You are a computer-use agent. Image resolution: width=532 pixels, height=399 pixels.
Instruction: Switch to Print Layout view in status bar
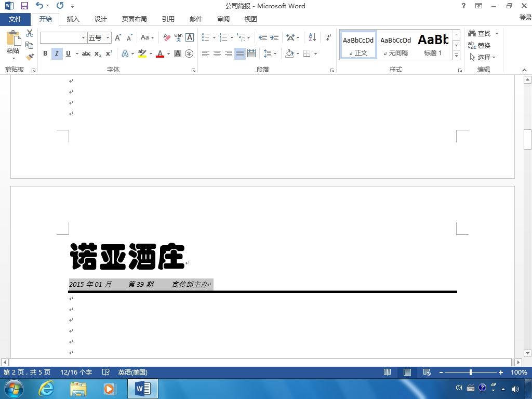(407, 372)
